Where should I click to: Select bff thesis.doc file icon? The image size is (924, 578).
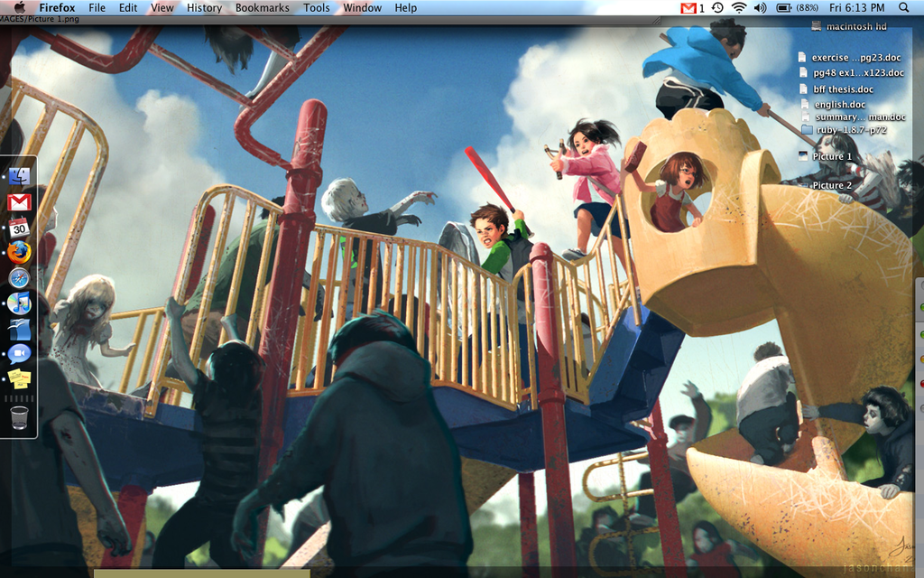[802, 89]
